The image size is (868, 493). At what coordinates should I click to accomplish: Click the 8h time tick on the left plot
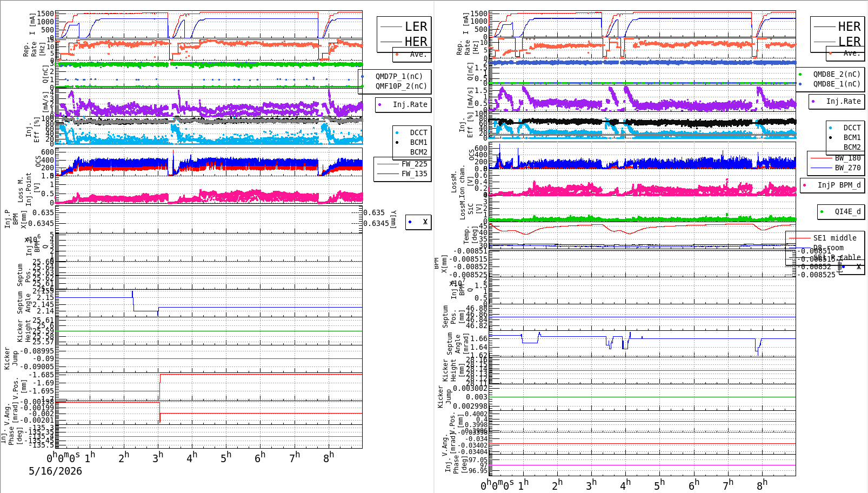point(329,458)
